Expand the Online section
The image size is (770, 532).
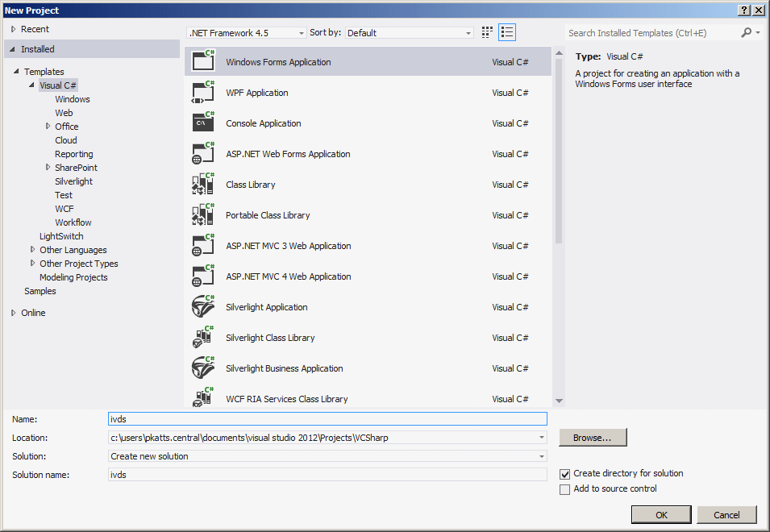click(x=13, y=313)
